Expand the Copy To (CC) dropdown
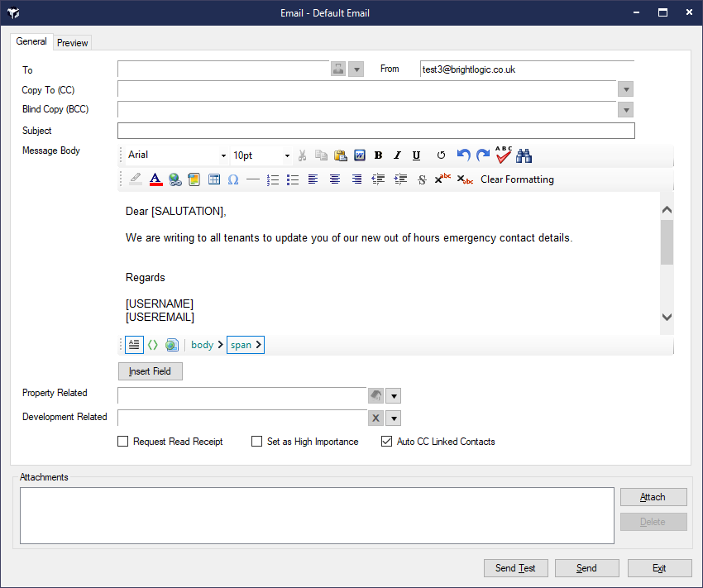Viewport: 703px width, 588px height. (x=626, y=89)
